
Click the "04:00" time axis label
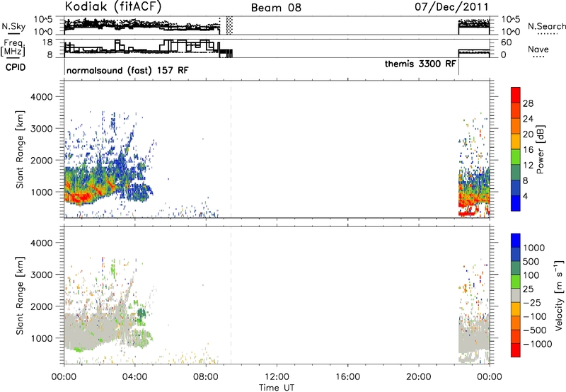click(135, 377)
